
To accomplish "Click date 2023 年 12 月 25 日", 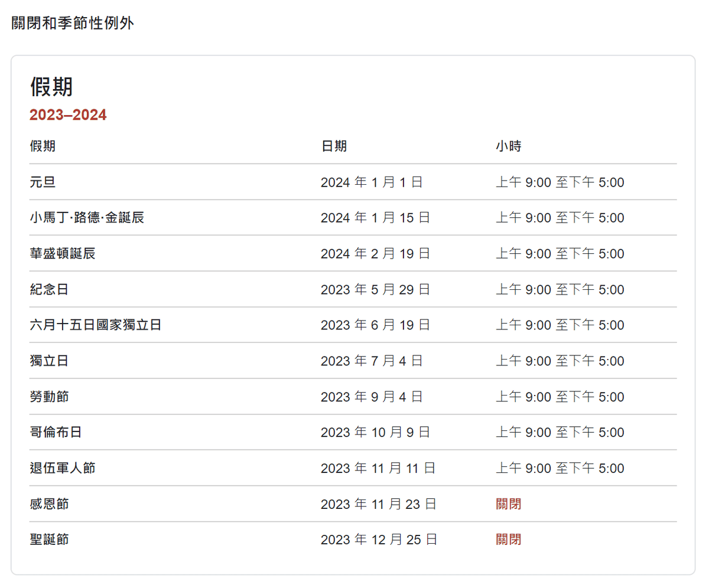I will click(379, 540).
